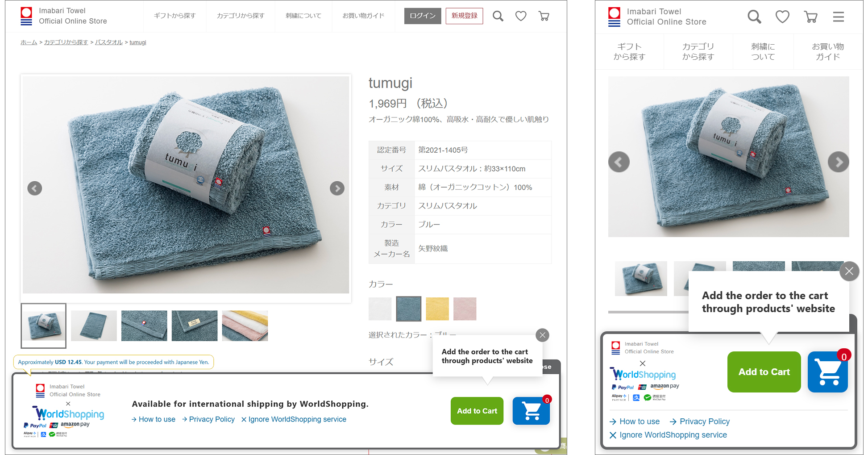The width and height of the screenshot is (868, 455).
Task: Click the green Add to Cart button
Action: [477, 411]
